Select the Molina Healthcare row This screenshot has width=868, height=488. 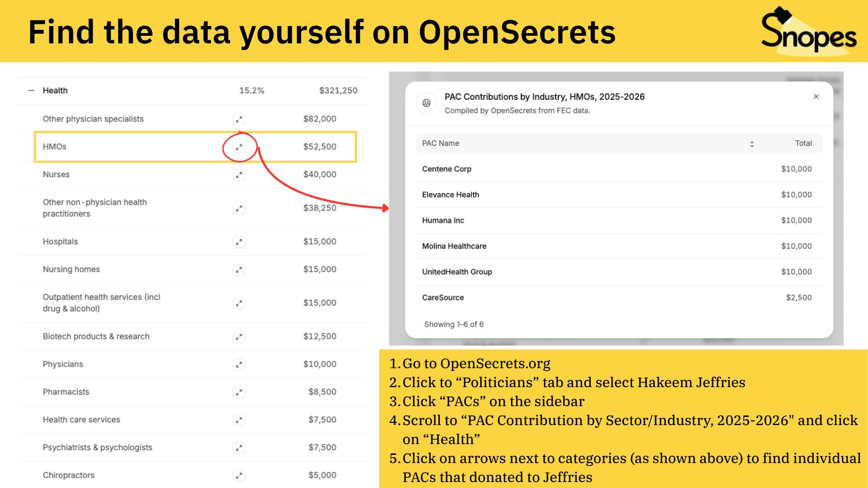619,246
